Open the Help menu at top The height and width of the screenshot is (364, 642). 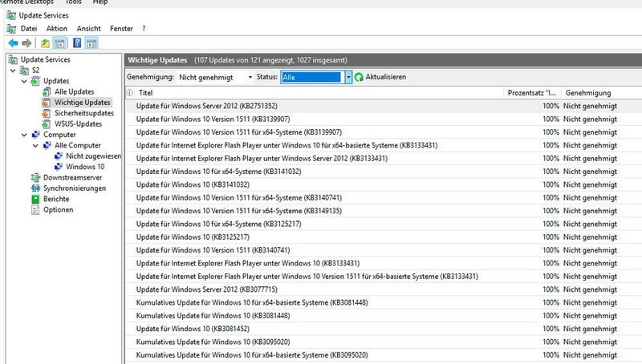pyautogui.click(x=100, y=2)
